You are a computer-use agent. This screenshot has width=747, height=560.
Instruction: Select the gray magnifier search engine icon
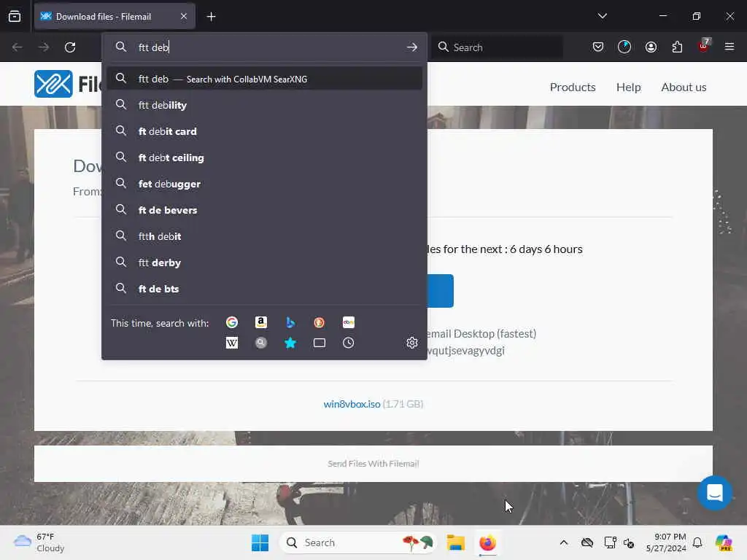pyautogui.click(x=260, y=343)
